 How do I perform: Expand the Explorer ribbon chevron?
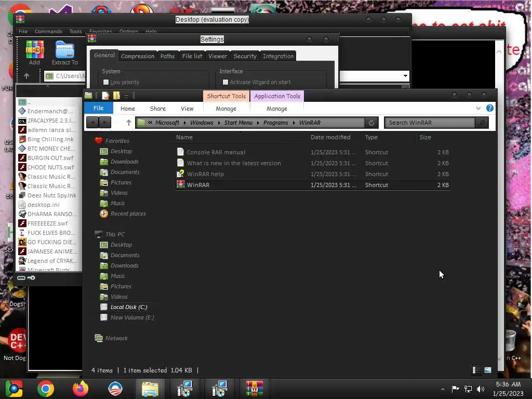tap(478, 108)
